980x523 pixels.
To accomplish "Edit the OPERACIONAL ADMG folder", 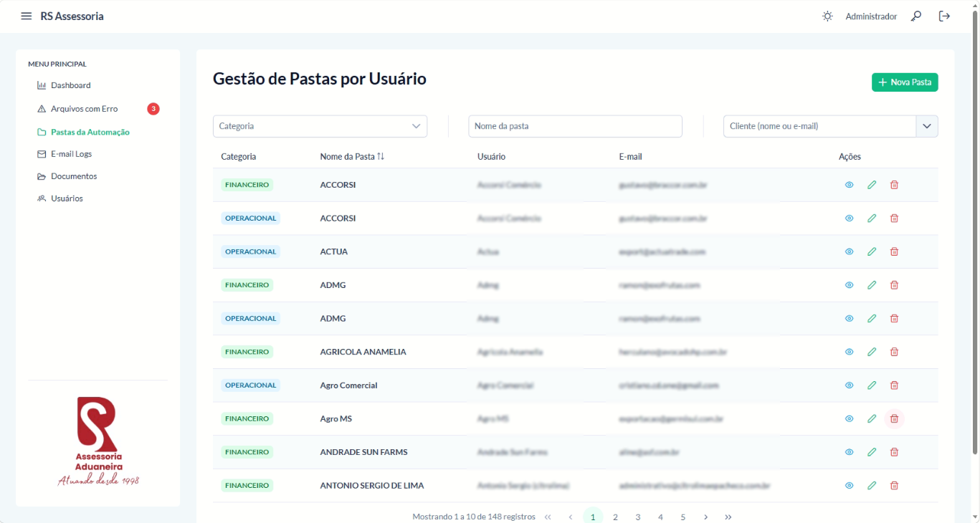I will (x=872, y=318).
